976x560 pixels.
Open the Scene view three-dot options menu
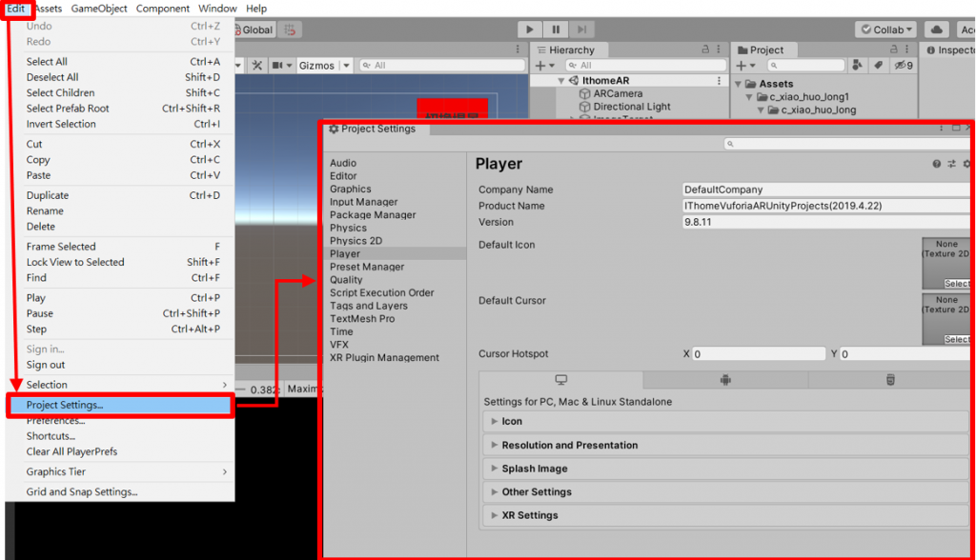pyautogui.click(x=518, y=50)
